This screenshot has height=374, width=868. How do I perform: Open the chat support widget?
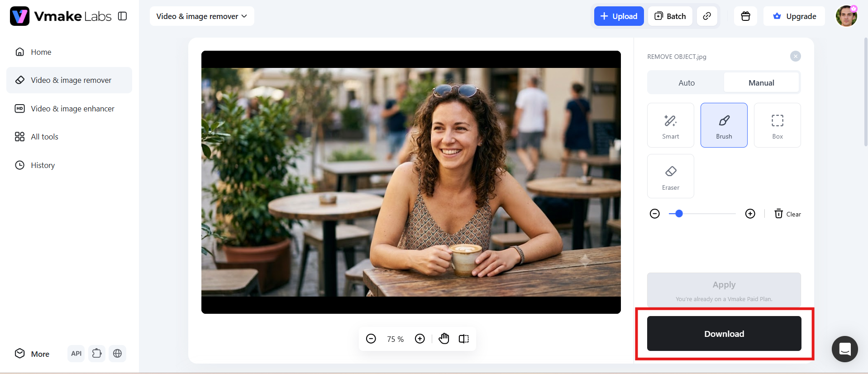pyautogui.click(x=845, y=349)
